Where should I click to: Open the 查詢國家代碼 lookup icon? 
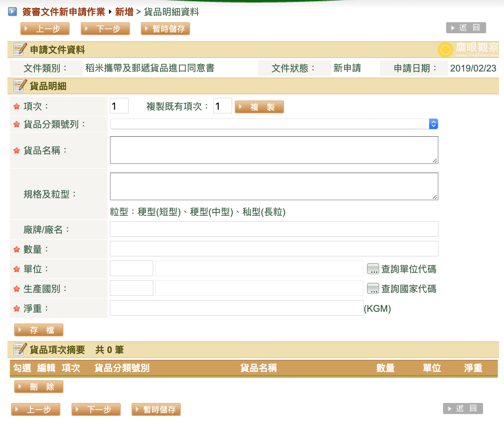[x=373, y=288]
